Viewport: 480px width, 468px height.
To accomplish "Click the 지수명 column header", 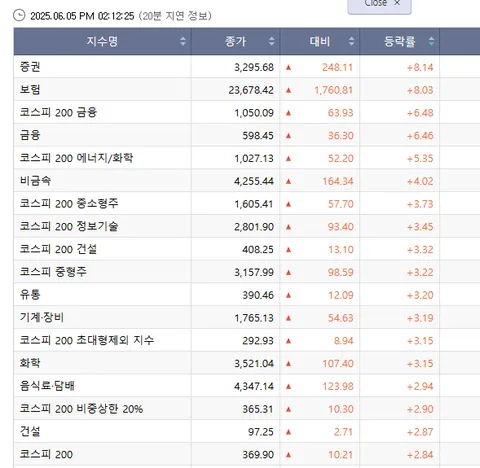I will 102,41.
